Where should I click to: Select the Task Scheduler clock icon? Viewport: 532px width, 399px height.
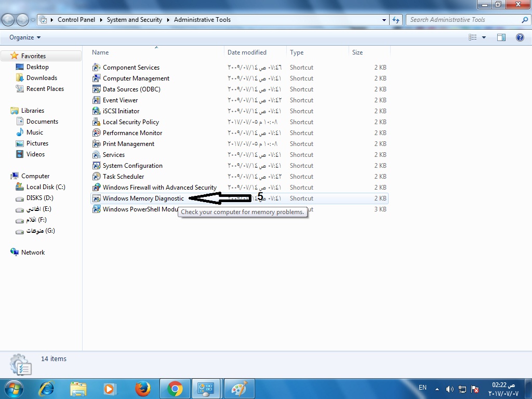coord(96,177)
